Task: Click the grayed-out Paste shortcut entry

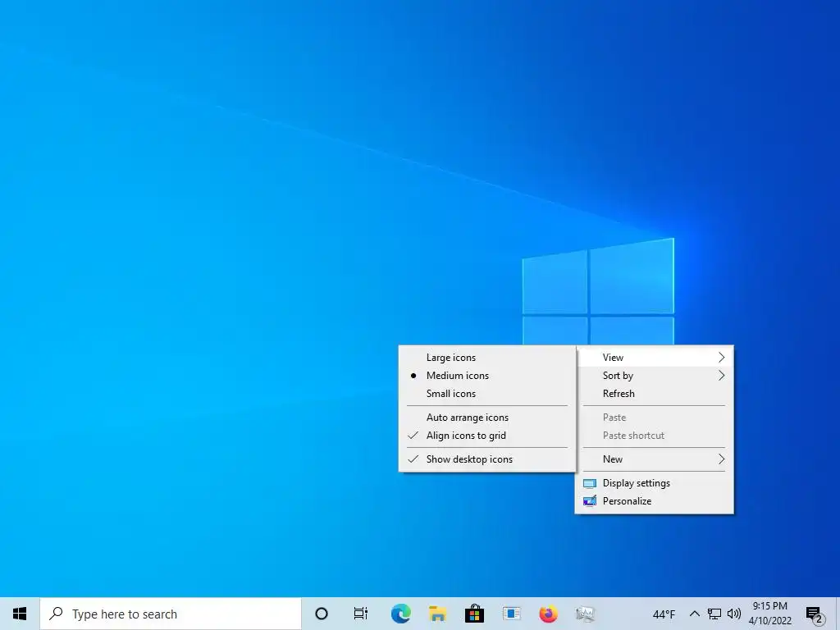Action: point(654,436)
